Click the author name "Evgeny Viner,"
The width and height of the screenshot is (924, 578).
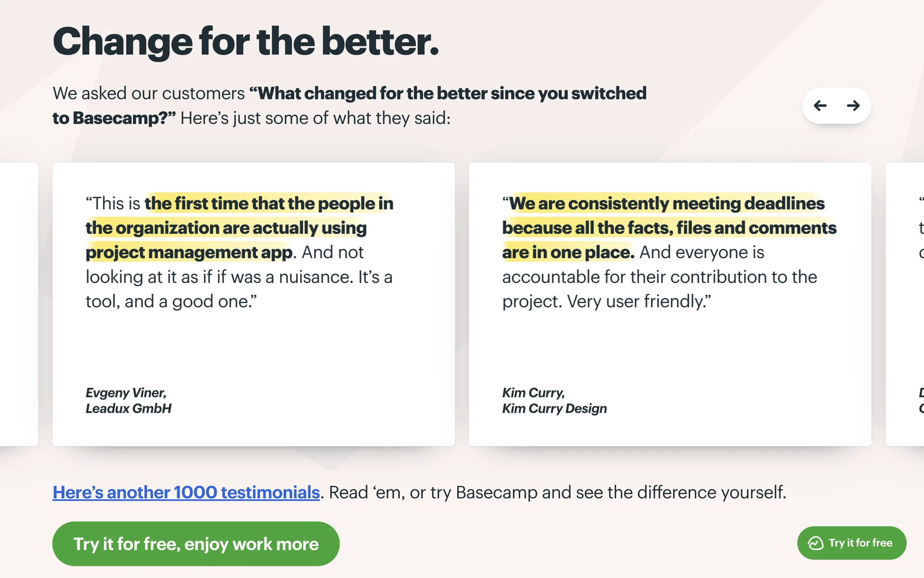pos(126,393)
